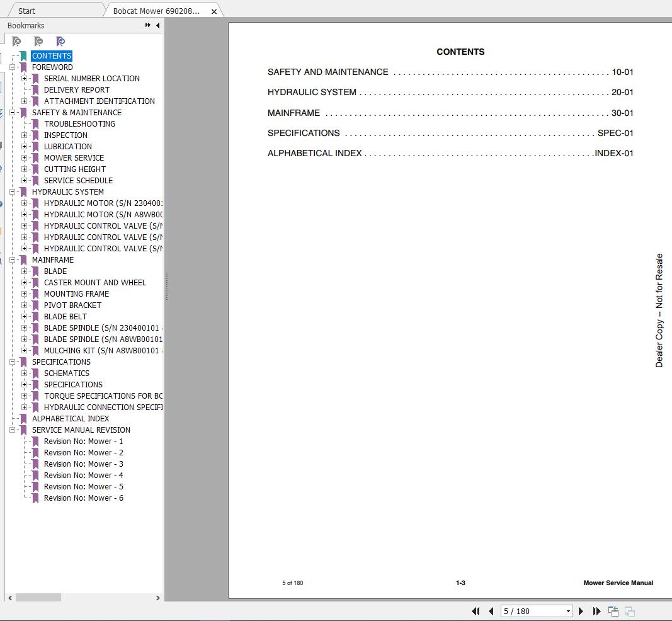
Task: Click the '5 of 180' page footer text
Action: point(292,583)
